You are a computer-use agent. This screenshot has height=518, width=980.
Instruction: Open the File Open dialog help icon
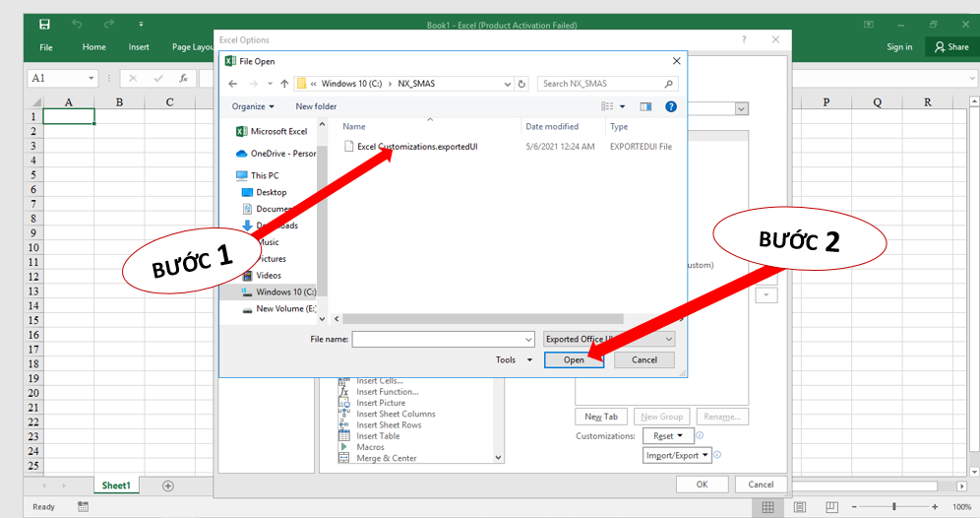click(671, 106)
